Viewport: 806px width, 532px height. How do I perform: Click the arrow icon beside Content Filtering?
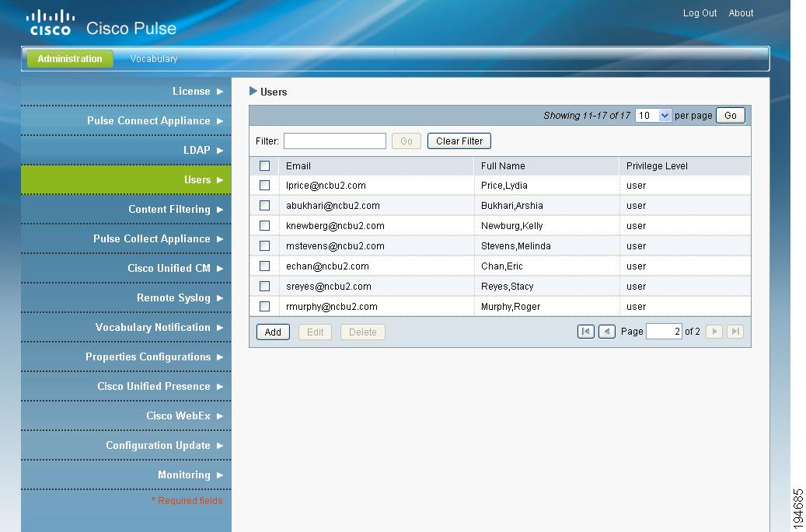click(x=221, y=209)
